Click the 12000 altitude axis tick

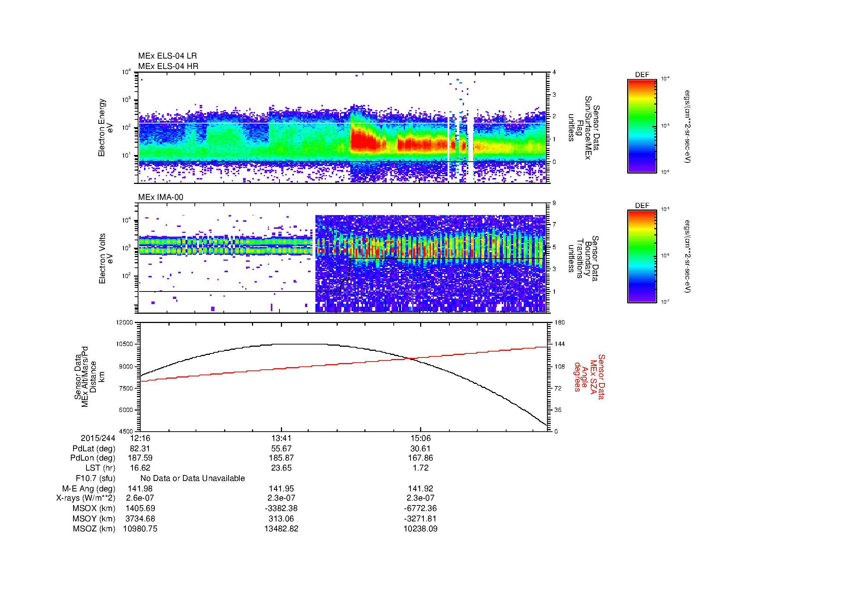point(125,323)
